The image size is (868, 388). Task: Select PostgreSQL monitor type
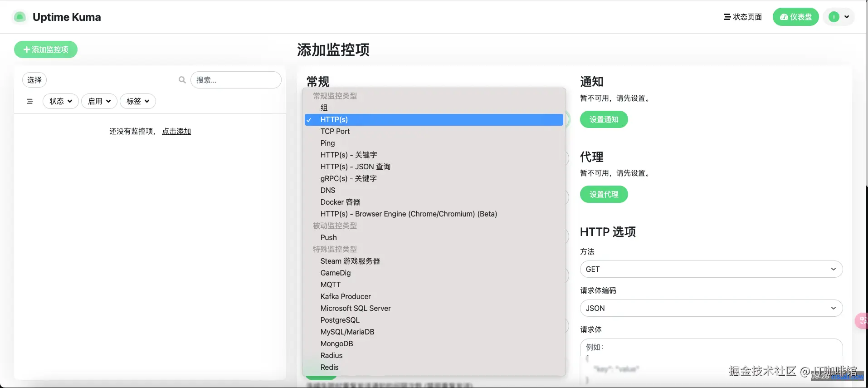point(434,320)
